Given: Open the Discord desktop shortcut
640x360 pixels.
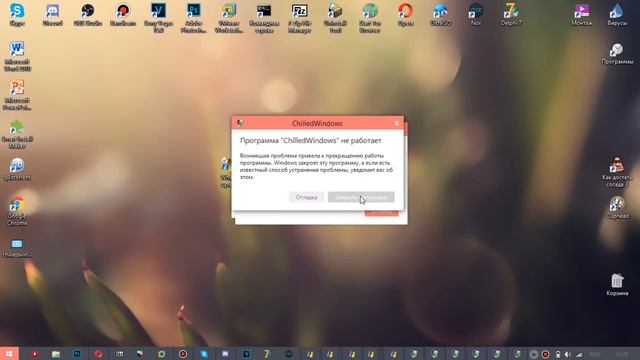Looking at the screenshot, I should [x=53, y=15].
